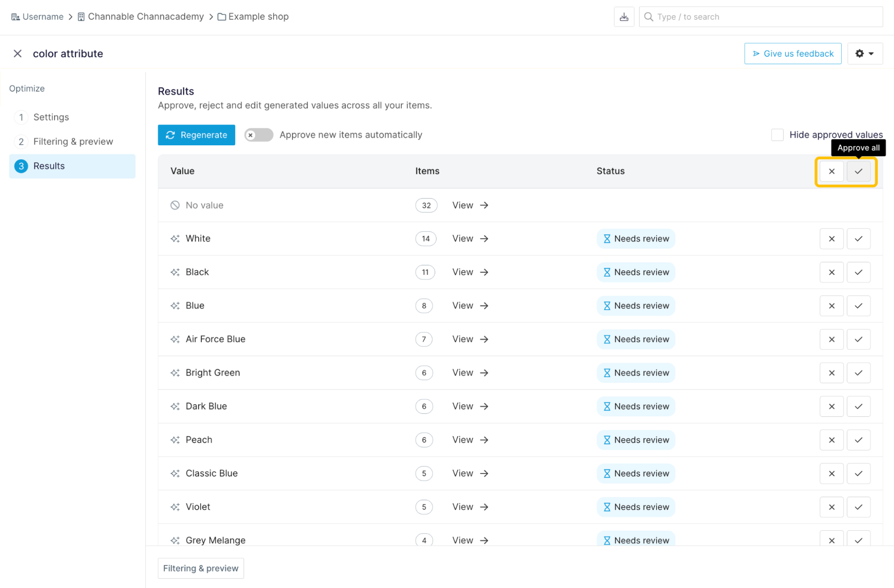
Task: Click the Reject all X icon
Action: pyautogui.click(x=831, y=171)
